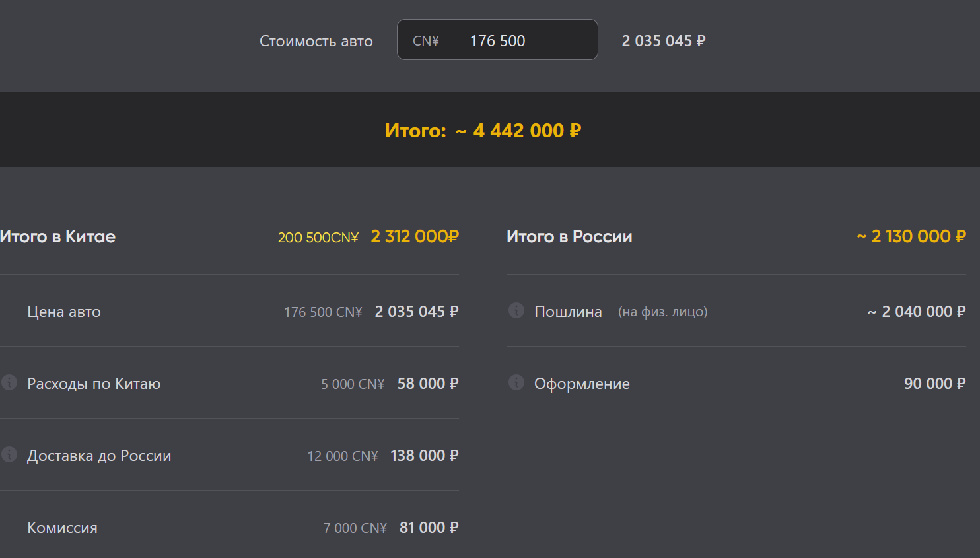Click the Итого в России heading

569,236
